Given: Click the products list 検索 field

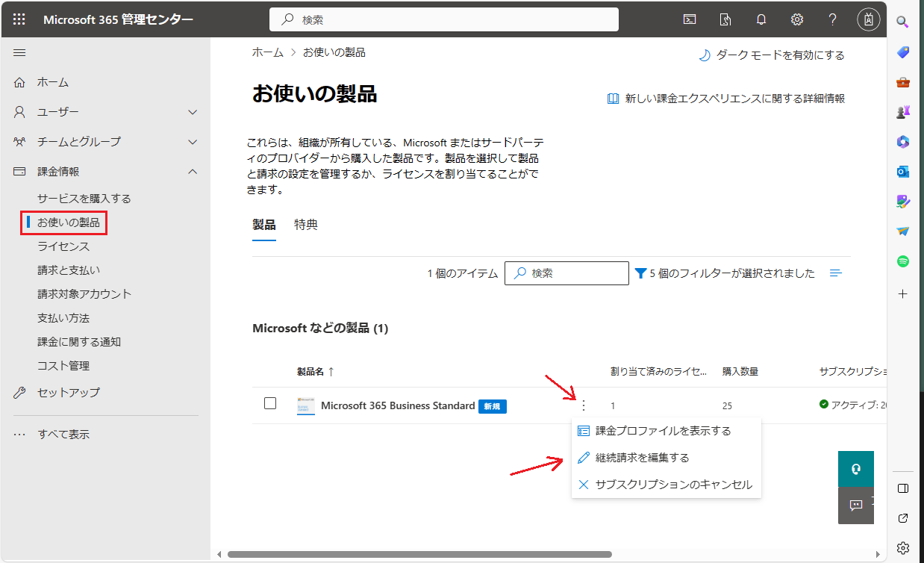Looking at the screenshot, I should 566,273.
